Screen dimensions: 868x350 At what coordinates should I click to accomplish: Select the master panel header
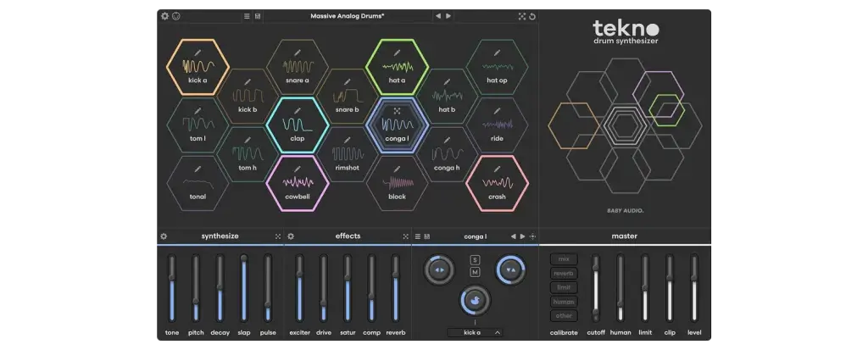point(624,236)
